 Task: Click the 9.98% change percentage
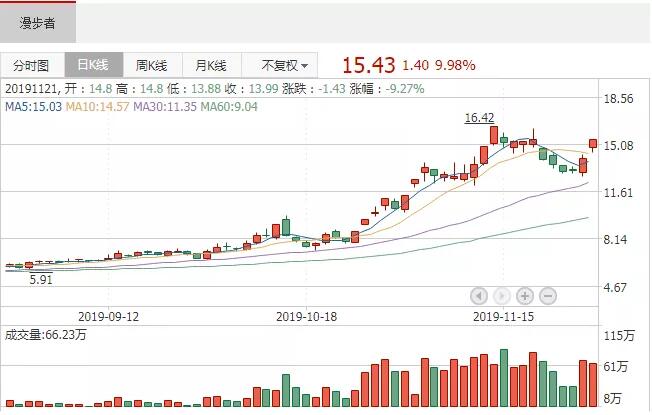click(x=455, y=65)
